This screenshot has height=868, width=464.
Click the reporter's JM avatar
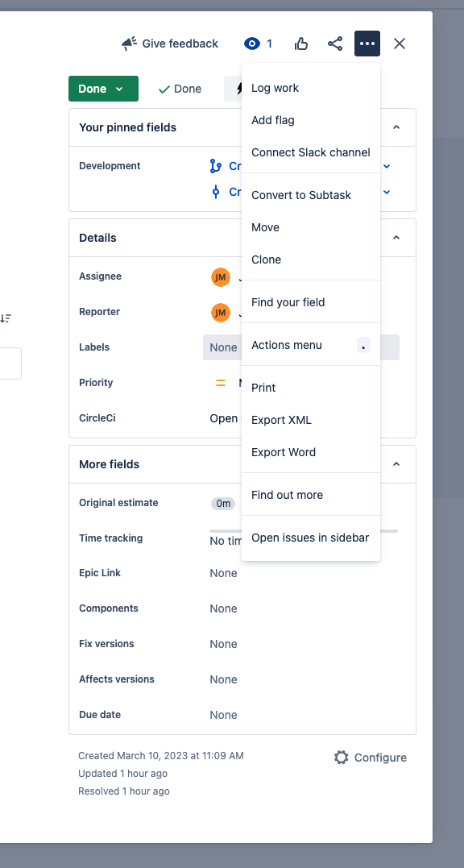221,312
